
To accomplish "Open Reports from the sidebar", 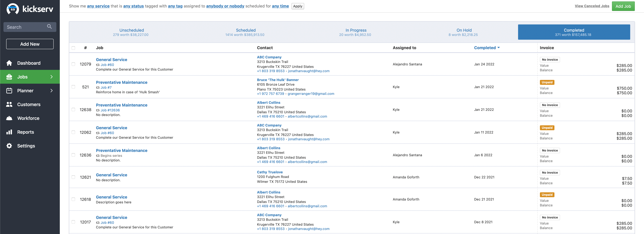I will (30, 132).
